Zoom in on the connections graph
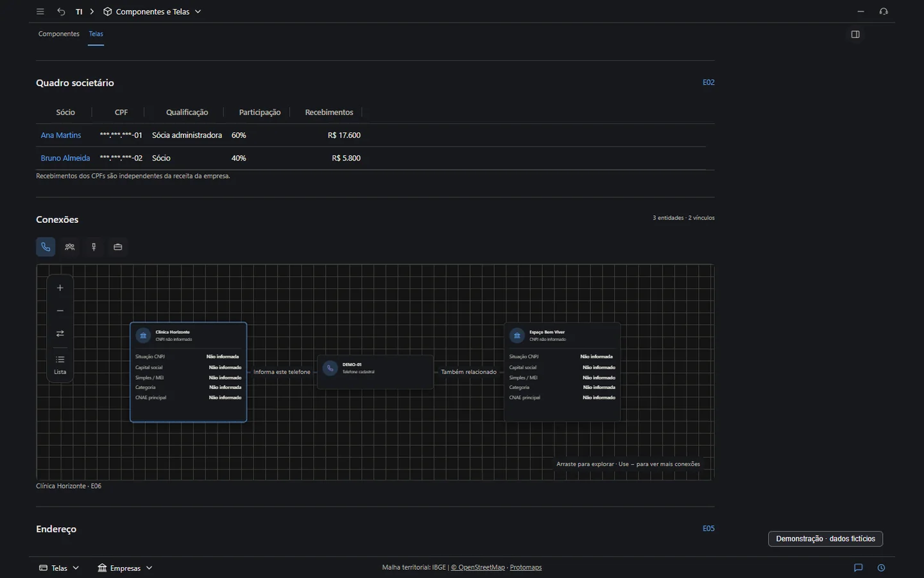 [x=60, y=288]
